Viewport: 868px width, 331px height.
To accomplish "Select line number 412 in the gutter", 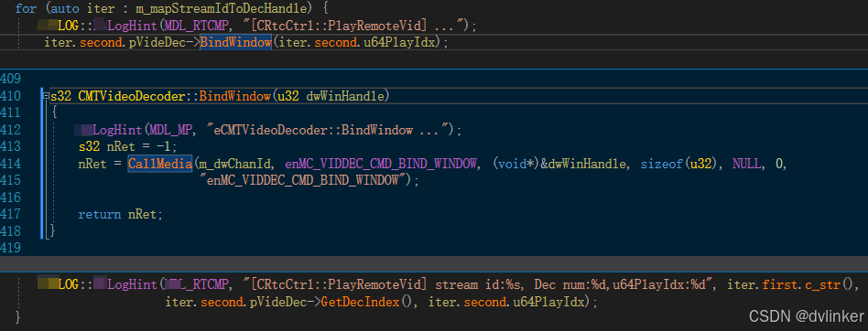I will pyautogui.click(x=10, y=130).
